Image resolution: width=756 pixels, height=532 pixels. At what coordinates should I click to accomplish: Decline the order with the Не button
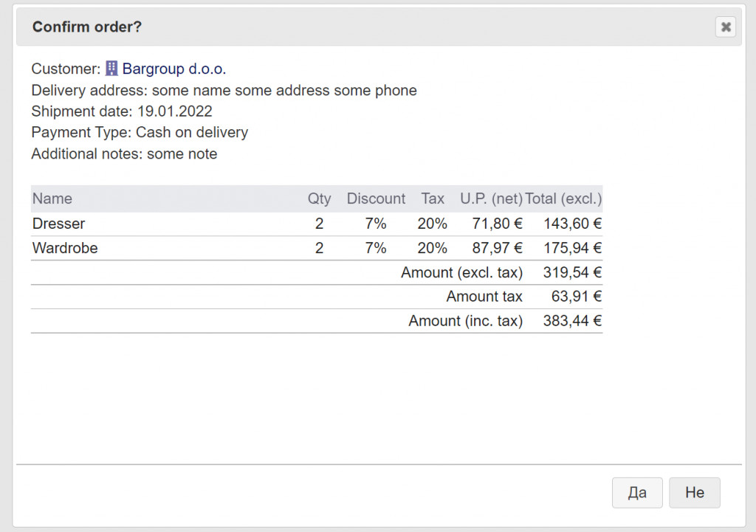pyautogui.click(x=694, y=493)
